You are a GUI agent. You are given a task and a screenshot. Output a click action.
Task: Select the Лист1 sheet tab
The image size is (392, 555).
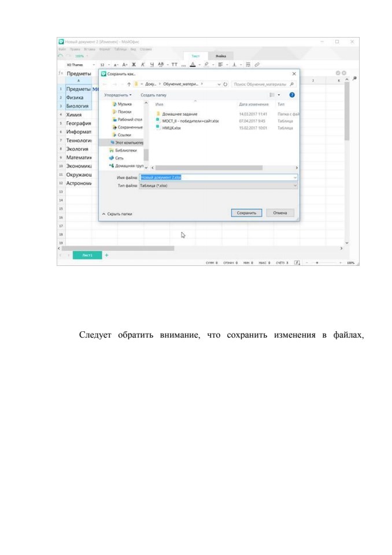point(87,255)
